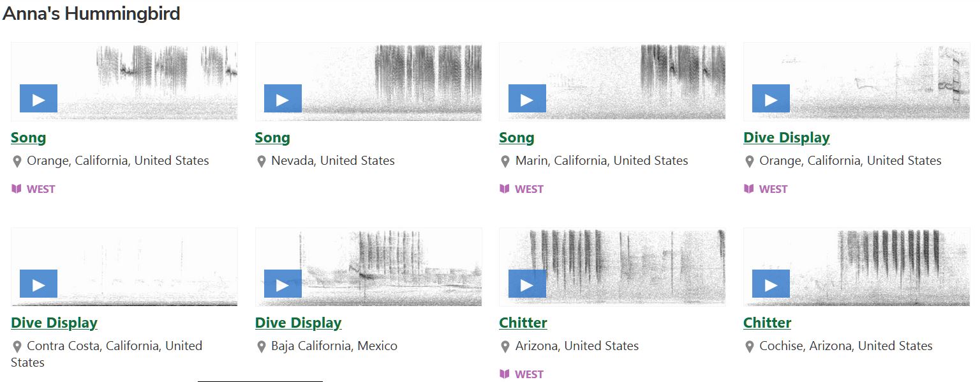Image resolution: width=980 pixels, height=382 pixels.
Task: Click the location pin beside Cochise, Arizona
Action: 749,346
